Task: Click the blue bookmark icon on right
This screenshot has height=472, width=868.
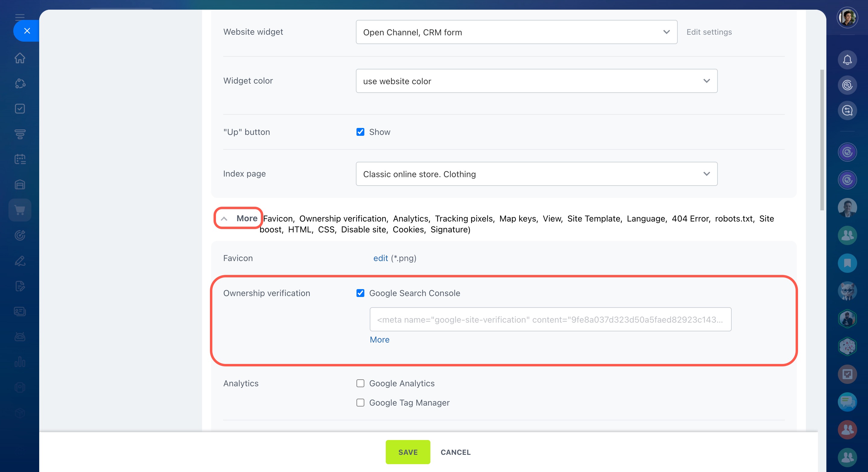Action: tap(847, 263)
